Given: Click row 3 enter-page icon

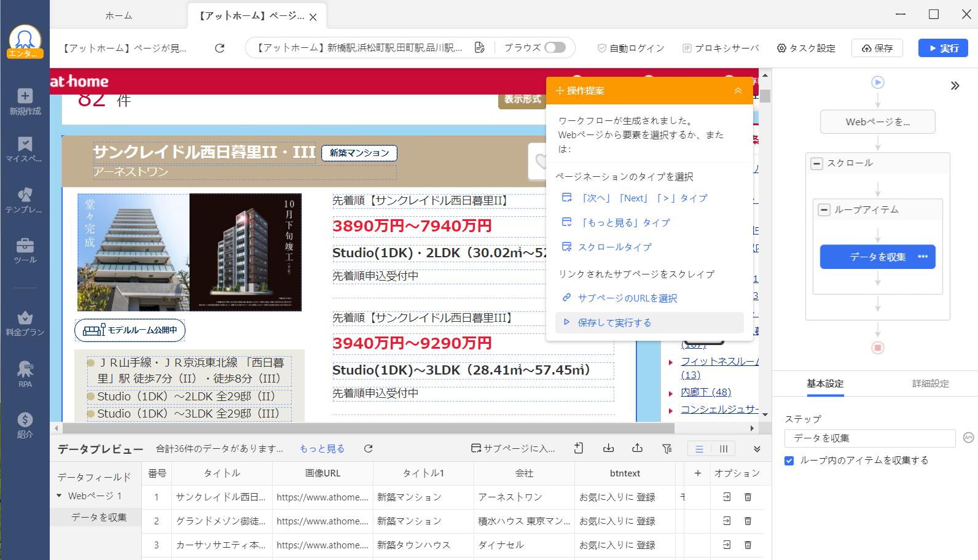Looking at the screenshot, I should click(x=727, y=545).
